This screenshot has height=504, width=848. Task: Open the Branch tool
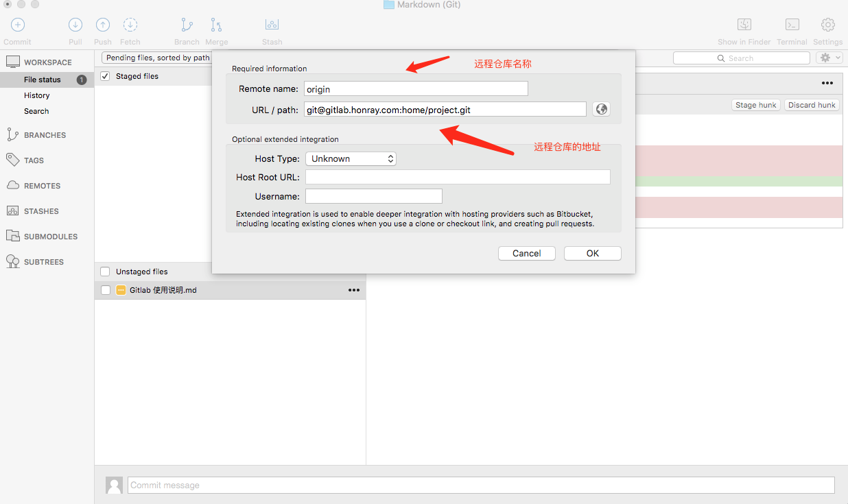point(187,25)
